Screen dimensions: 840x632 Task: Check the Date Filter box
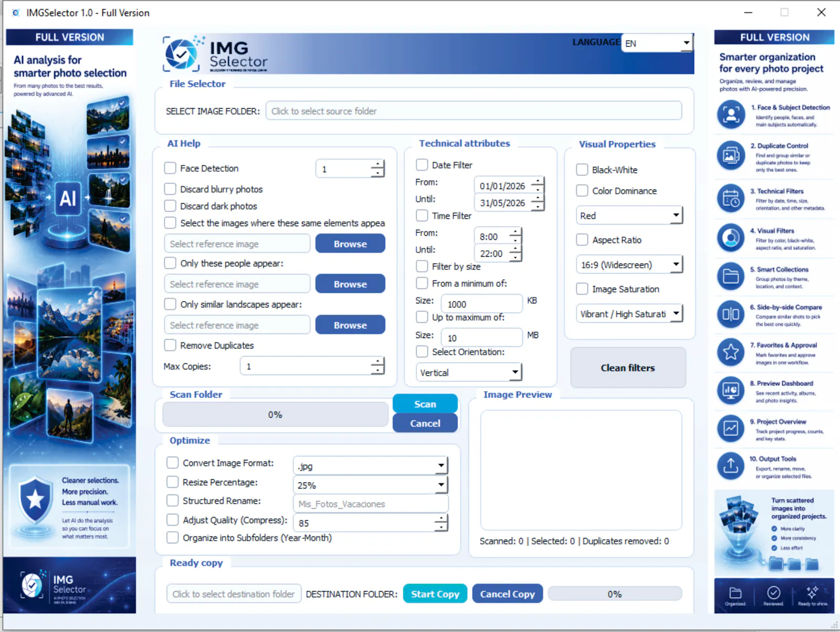pos(422,165)
